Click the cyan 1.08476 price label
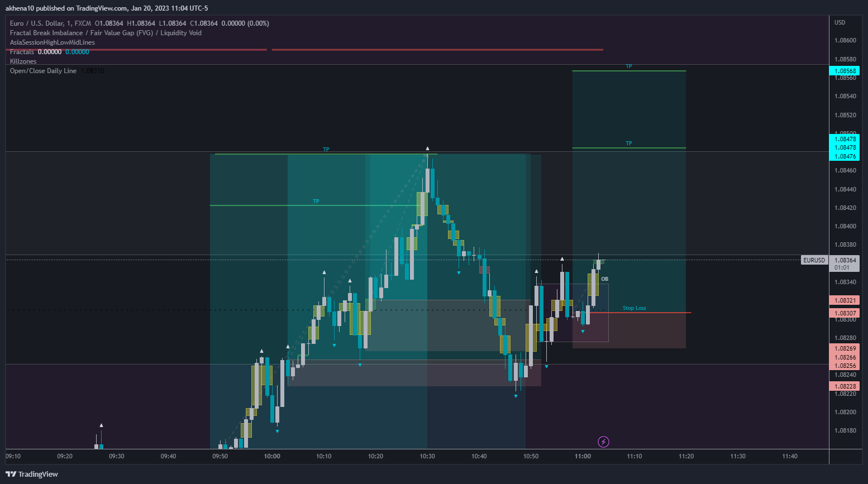This screenshot has width=868, height=484. pyautogui.click(x=845, y=156)
